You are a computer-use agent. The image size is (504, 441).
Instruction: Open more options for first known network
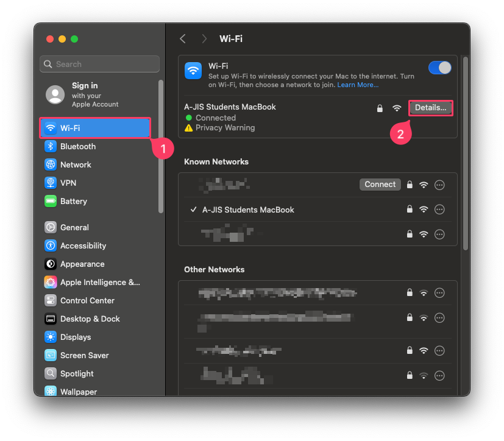point(439,185)
